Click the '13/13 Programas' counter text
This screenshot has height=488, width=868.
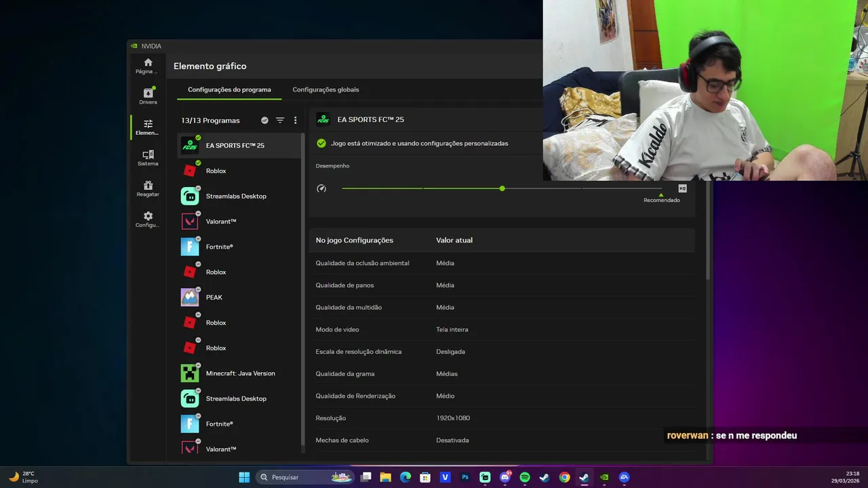click(x=210, y=121)
